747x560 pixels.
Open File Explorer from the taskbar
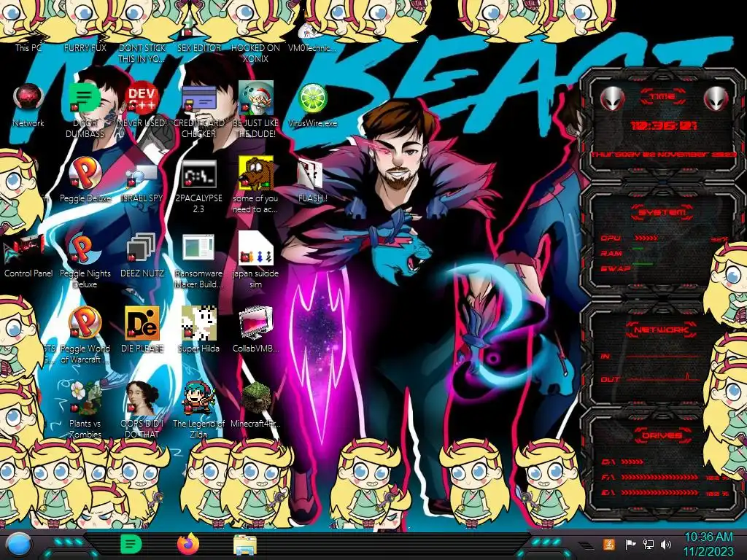coord(245,545)
